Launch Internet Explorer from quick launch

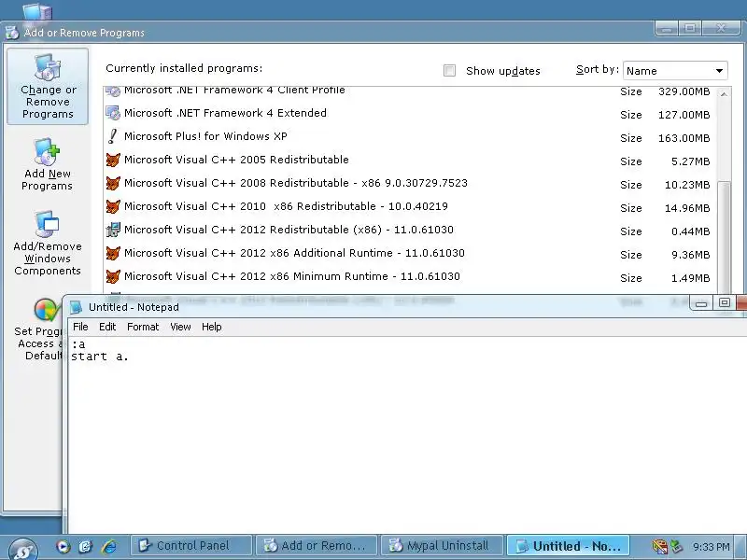[x=109, y=546]
